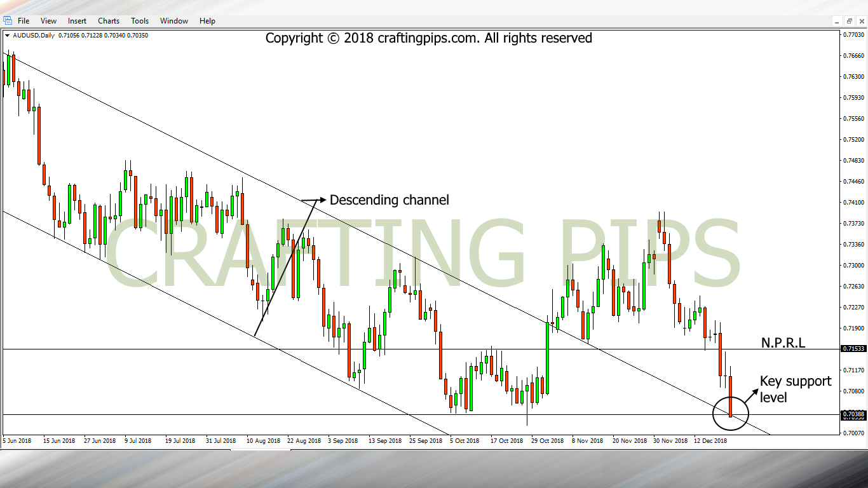Image resolution: width=868 pixels, height=488 pixels.
Task: Click the MetaTrader chart window icon beside File
Action: pos(7,21)
